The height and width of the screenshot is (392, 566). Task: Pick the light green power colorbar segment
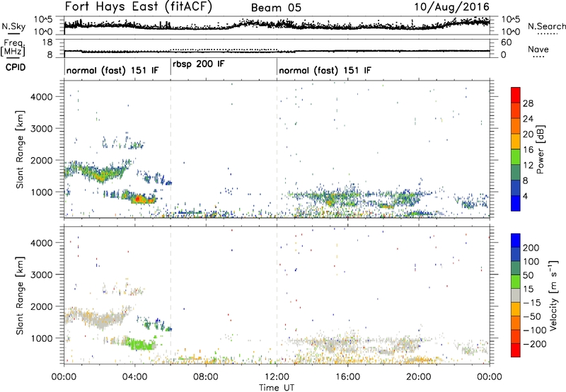pos(516,157)
